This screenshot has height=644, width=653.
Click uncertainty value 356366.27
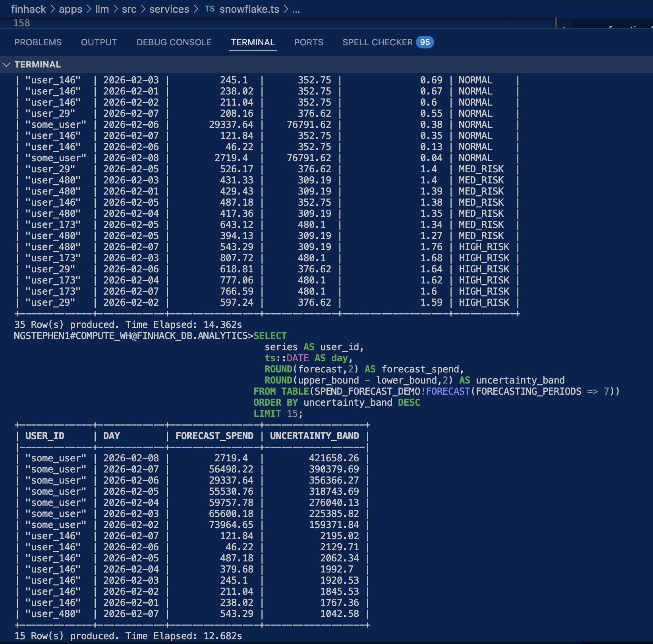[334, 480]
